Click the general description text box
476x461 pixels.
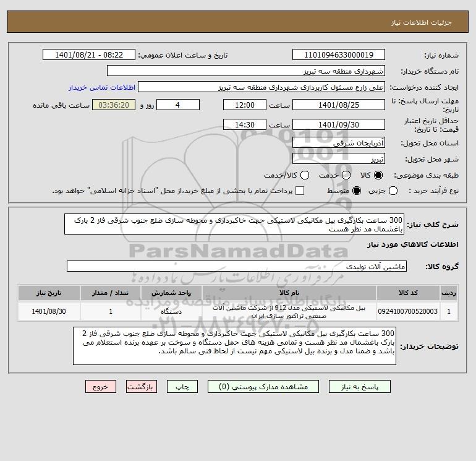(234, 224)
